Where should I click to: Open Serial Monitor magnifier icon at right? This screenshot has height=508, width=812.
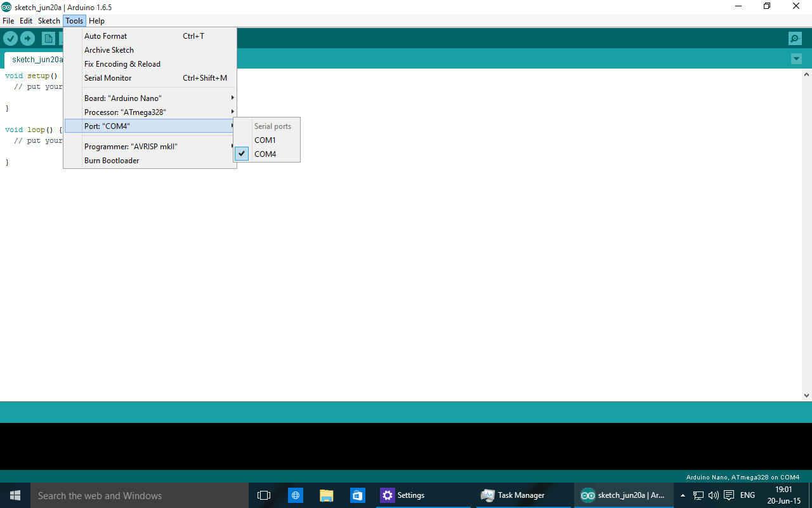[x=795, y=39]
